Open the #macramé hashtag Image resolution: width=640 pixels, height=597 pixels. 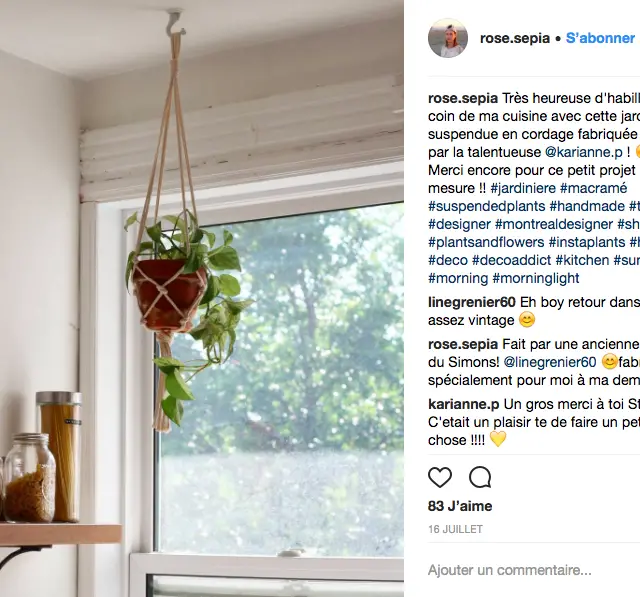tap(593, 188)
